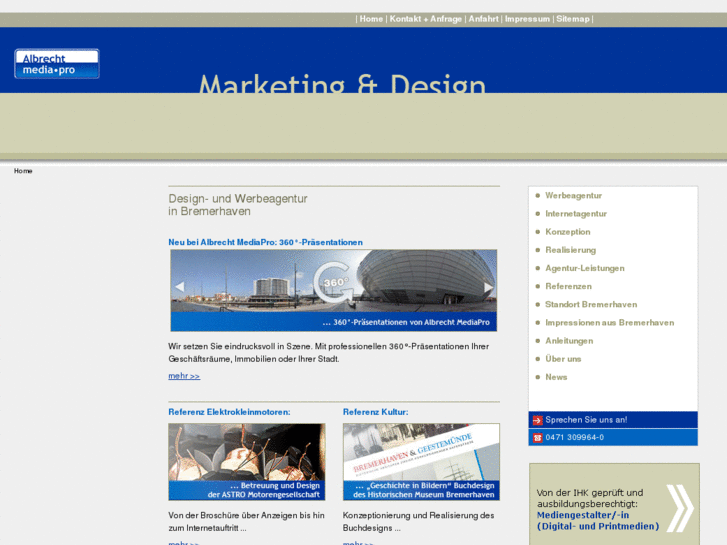Open Anleitungen in the sidebar menu

coord(569,340)
